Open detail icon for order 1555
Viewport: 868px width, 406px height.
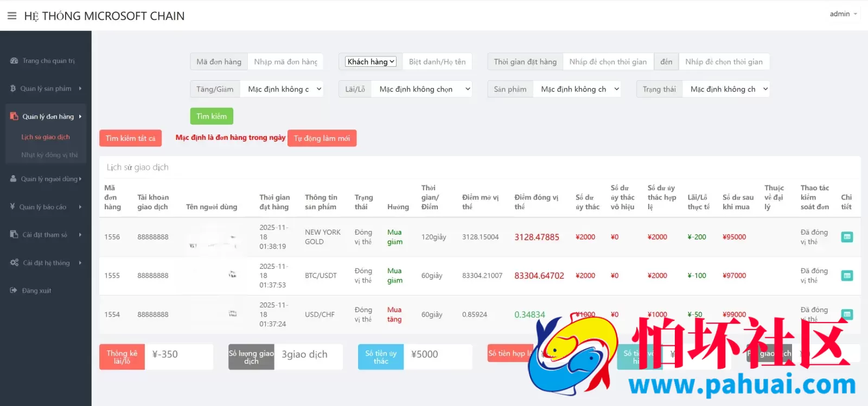tap(847, 275)
